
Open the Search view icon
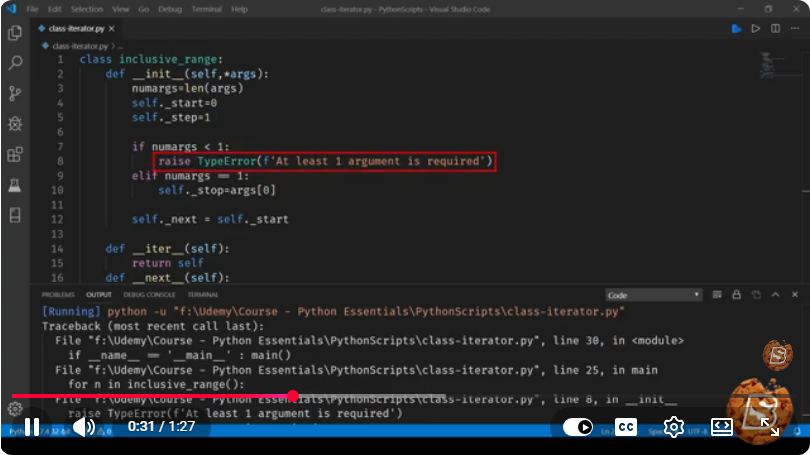15,63
